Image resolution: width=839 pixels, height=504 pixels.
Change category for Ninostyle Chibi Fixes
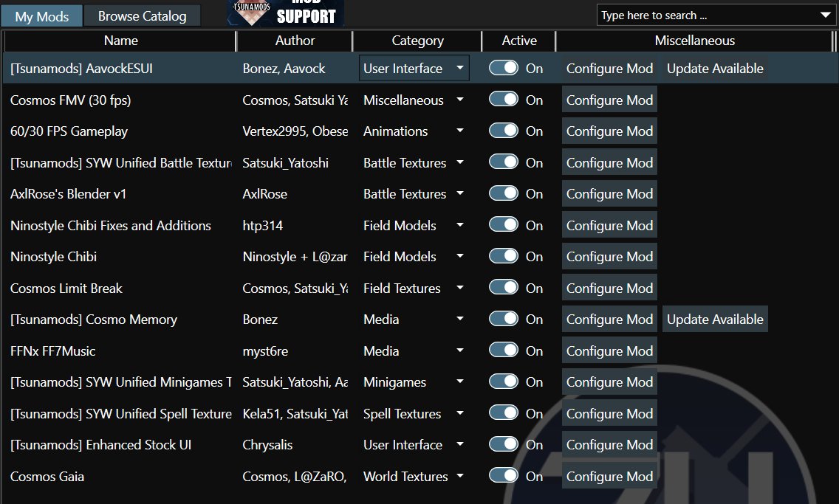click(414, 225)
